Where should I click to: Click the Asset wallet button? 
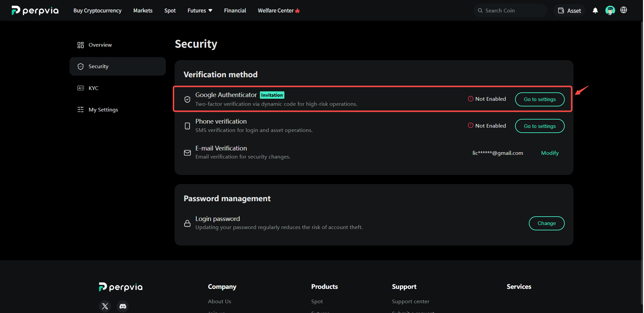569,11
